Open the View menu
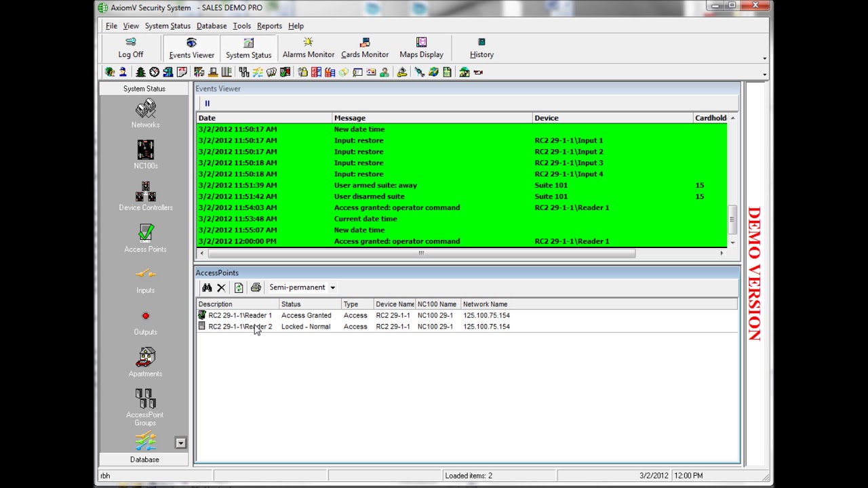Image resolution: width=868 pixels, height=488 pixels. pyautogui.click(x=131, y=26)
